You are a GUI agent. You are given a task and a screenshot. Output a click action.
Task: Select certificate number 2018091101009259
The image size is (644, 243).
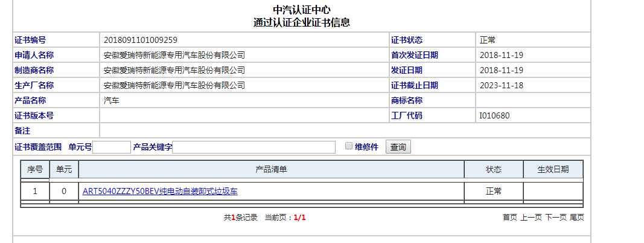(141, 40)
